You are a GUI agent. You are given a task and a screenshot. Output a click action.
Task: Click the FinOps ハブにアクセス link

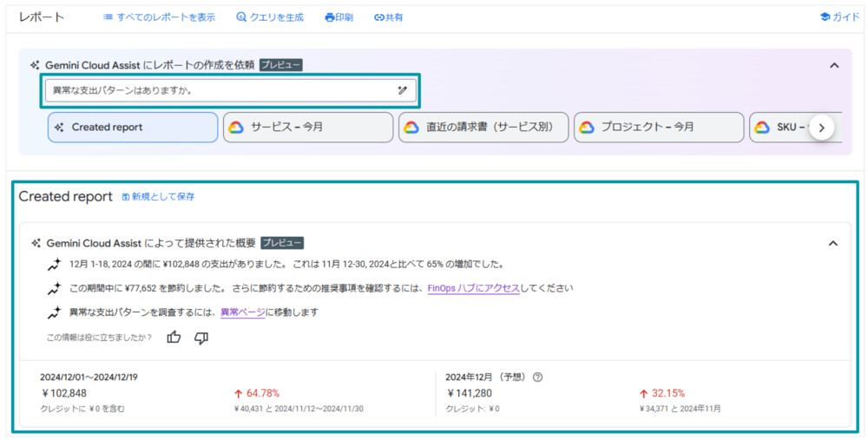click(473, 288)
